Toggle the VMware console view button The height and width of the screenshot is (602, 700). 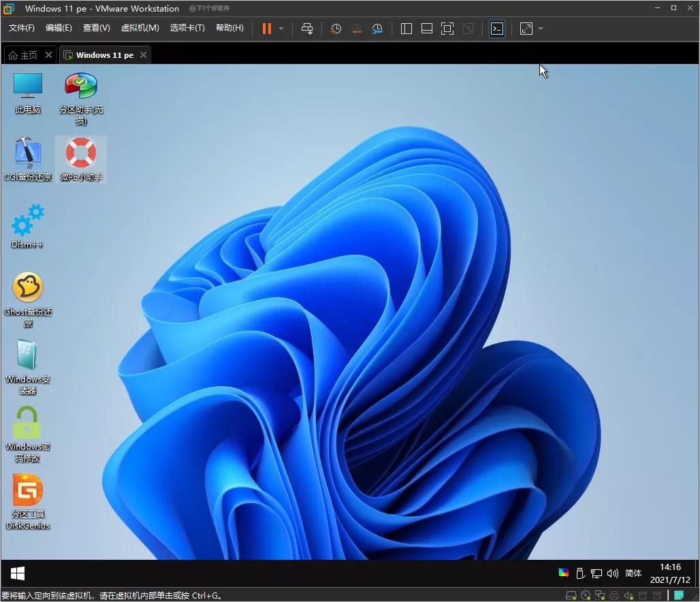[x=497, y=29]
